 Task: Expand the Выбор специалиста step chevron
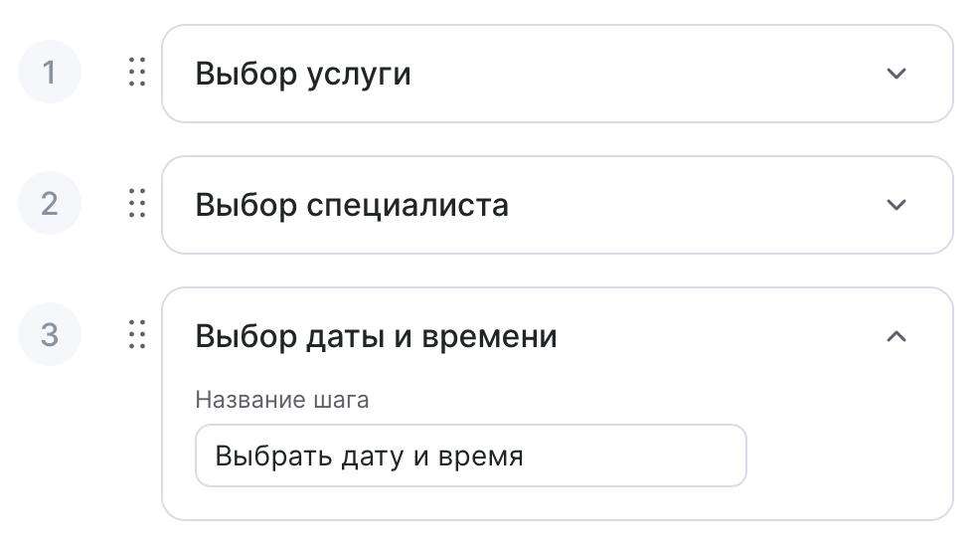[x=897, y=205]
